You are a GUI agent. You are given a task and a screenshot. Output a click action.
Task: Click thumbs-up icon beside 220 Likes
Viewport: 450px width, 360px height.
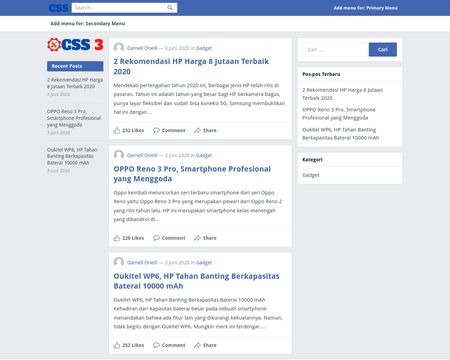[116, 238]
